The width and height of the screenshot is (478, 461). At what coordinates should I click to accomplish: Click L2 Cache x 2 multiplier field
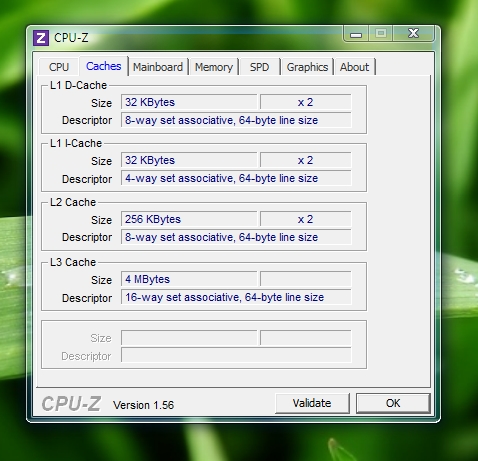[x=306, y=219]
